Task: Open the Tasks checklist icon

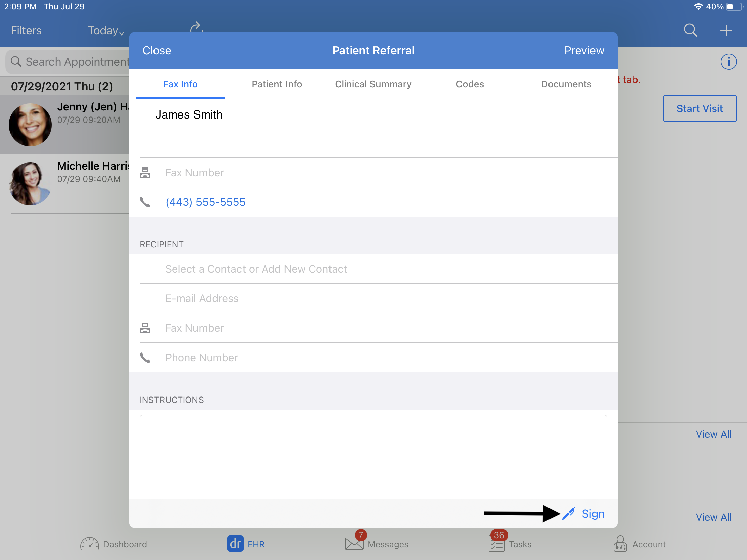Action: tap(496, 544)
